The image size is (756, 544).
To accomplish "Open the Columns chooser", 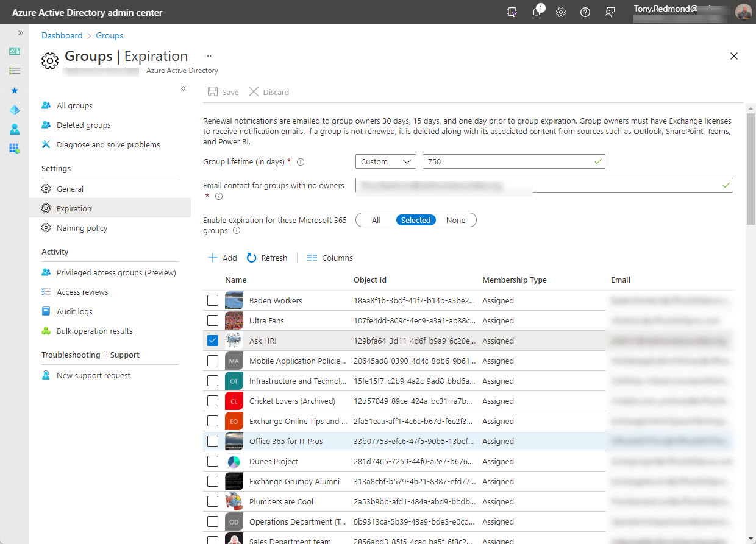I will (330, 258).
